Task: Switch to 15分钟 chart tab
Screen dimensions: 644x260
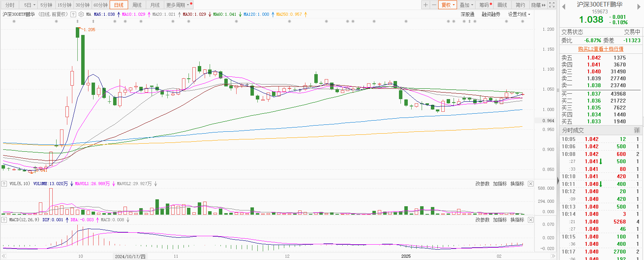Action: coord(64,5)
